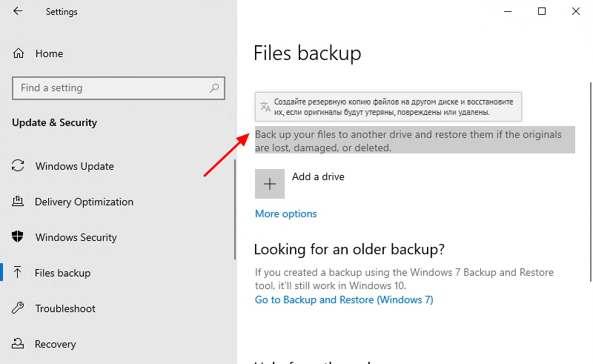
Task: Select Delivery Optimization in sidebar
Action: [84, 202]
